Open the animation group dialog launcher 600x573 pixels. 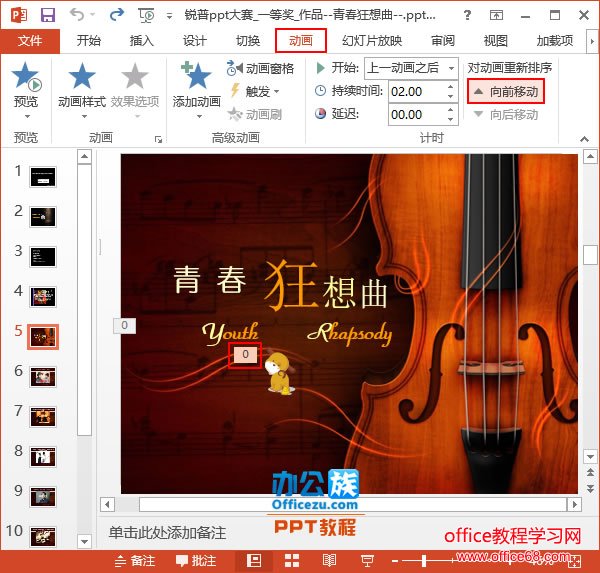pos(158,139)
